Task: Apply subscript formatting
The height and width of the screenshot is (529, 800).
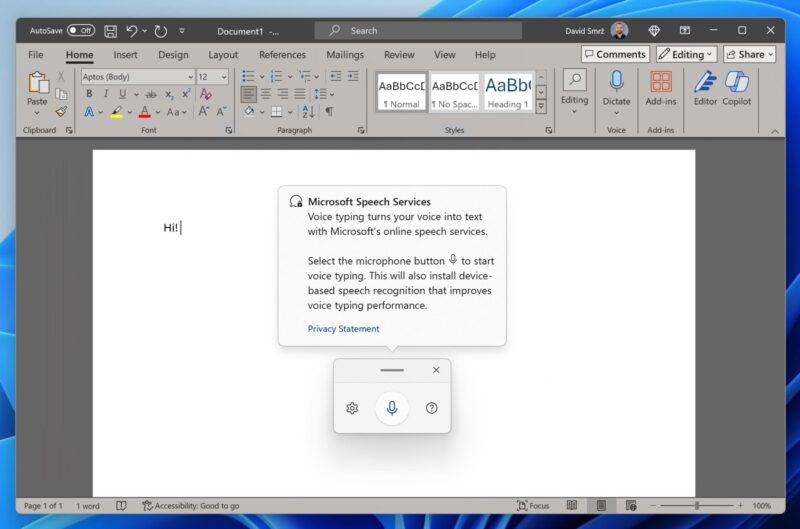Action: tap(169, 94)
